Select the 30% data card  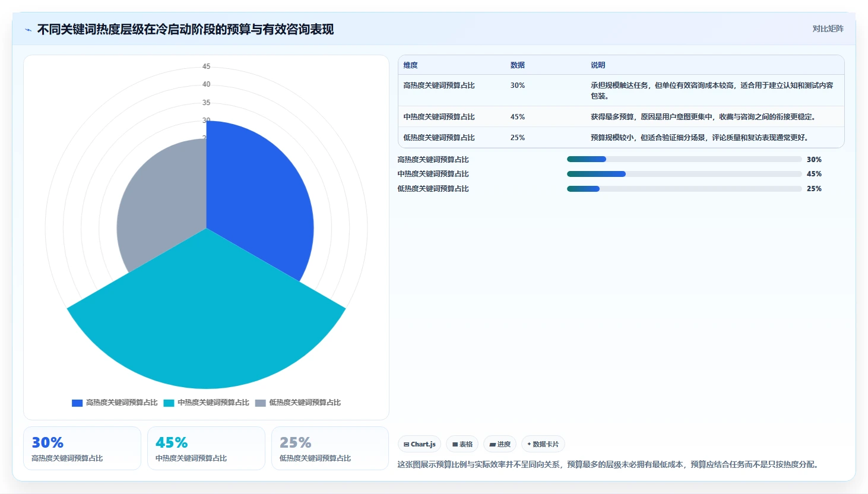point(82,448)
